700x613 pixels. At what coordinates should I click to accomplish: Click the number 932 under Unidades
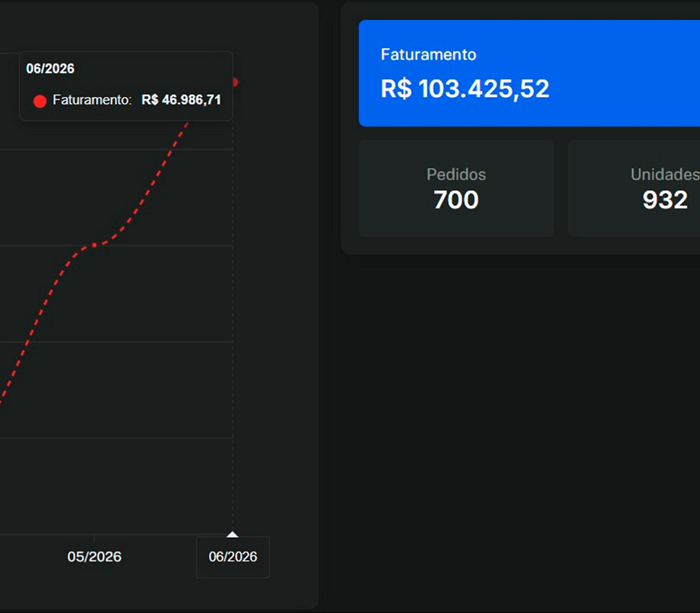coord(665,200)
